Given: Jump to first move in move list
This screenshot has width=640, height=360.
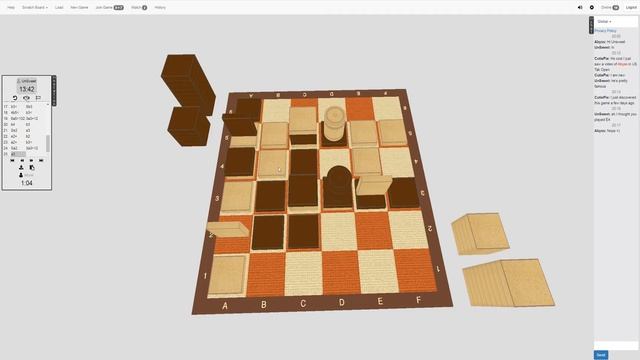Looking at the screenshot, I should click(12, 160).
